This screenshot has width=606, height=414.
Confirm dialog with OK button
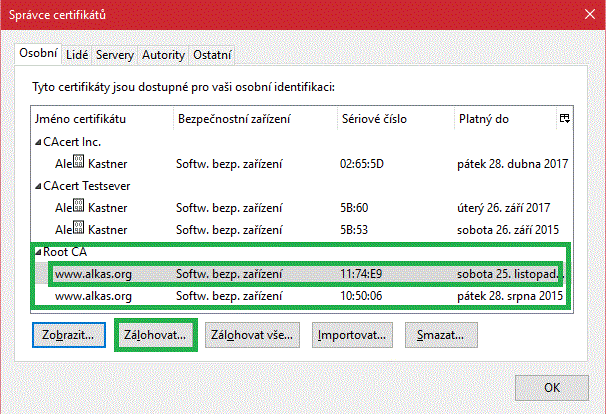point(552,389)
